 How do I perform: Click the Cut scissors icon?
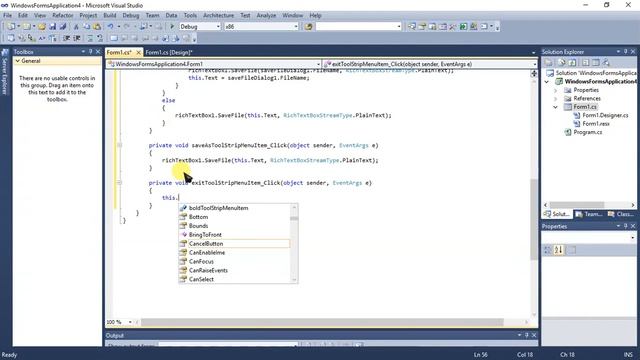tap(76, 27)
